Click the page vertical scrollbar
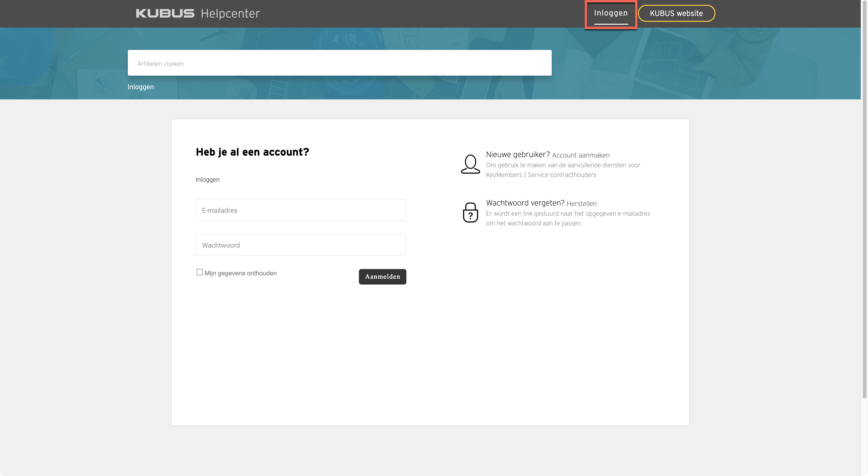 (864, 199)
